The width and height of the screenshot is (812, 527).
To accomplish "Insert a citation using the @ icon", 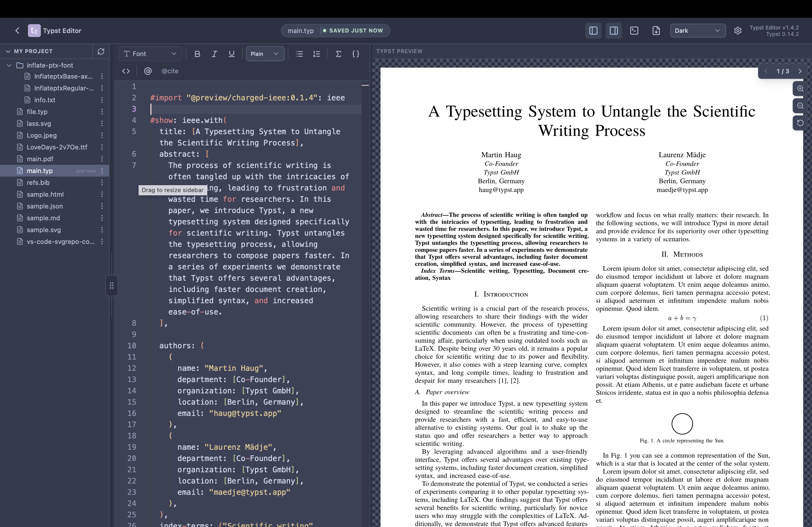I will point(148,71).
